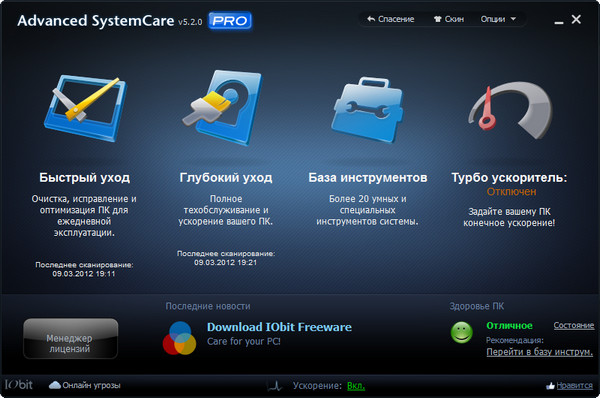Click the Турбо ускоритель speedometer icon

[510, 111]
